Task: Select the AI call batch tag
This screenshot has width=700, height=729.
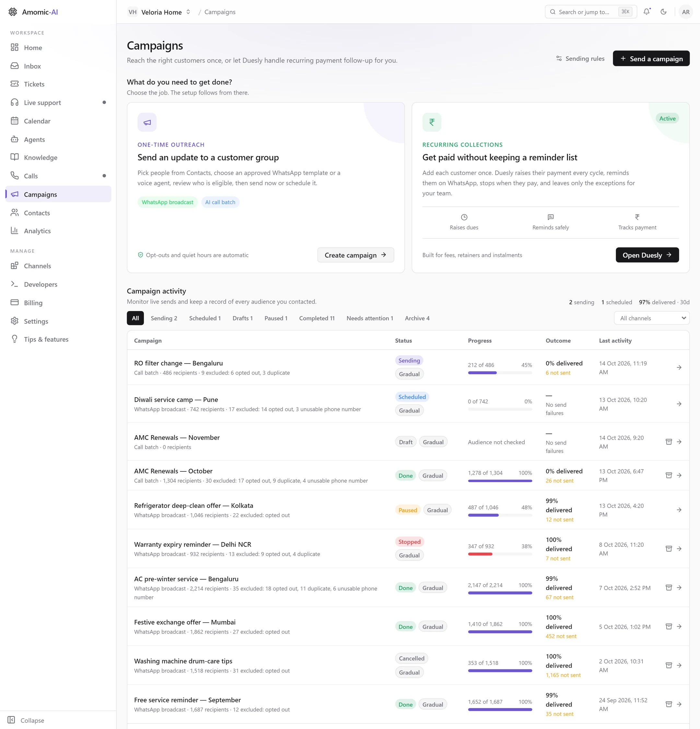Action: coord(220,202)
